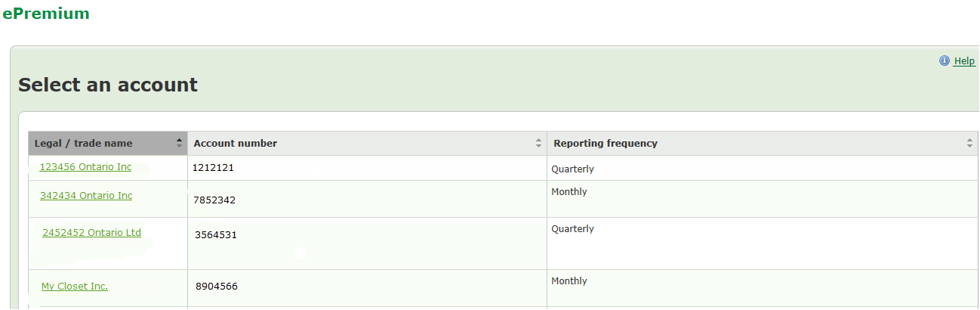
Task: Click sort arrows in Account number column
Action: tap(538, 143)
